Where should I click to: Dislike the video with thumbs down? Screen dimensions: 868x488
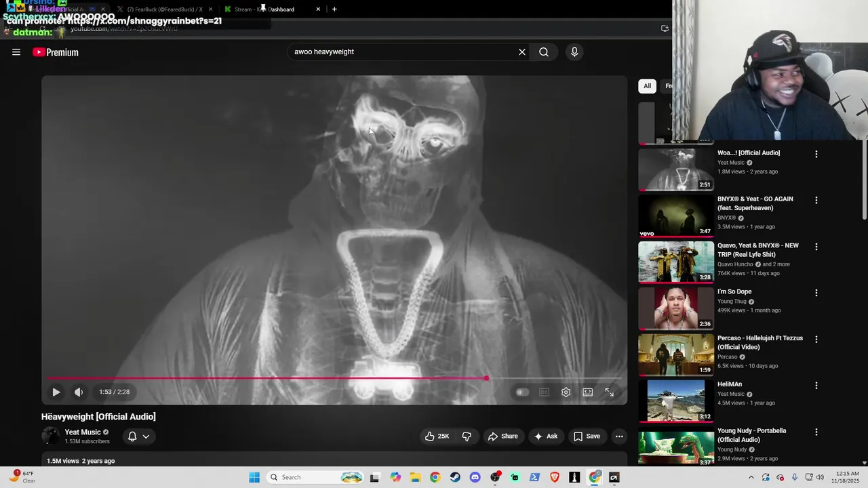467,436
